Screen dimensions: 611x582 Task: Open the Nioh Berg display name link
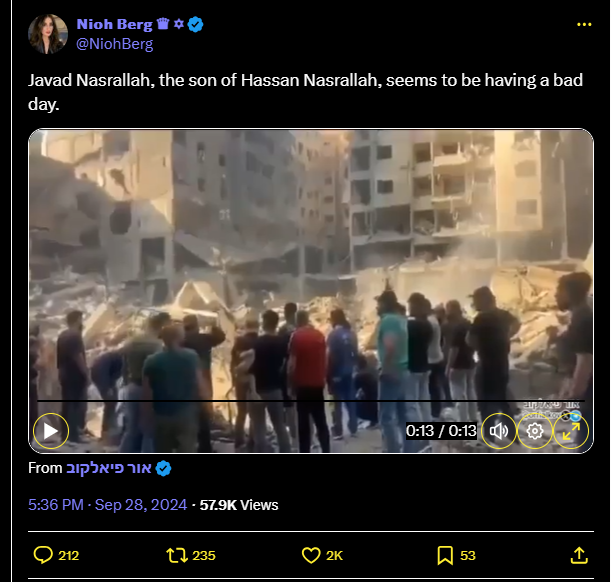click(114, 24)
